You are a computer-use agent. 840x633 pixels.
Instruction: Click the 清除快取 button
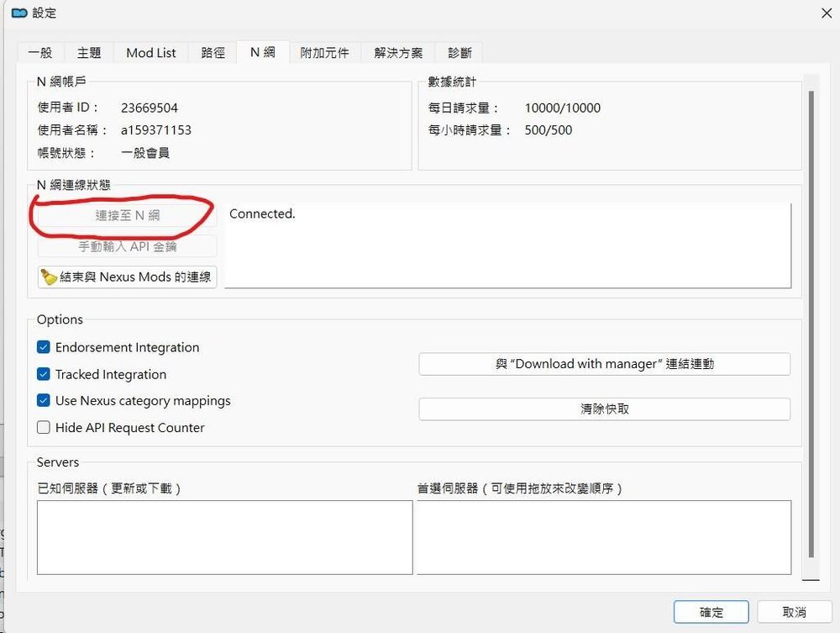click(x=604, y=409)
